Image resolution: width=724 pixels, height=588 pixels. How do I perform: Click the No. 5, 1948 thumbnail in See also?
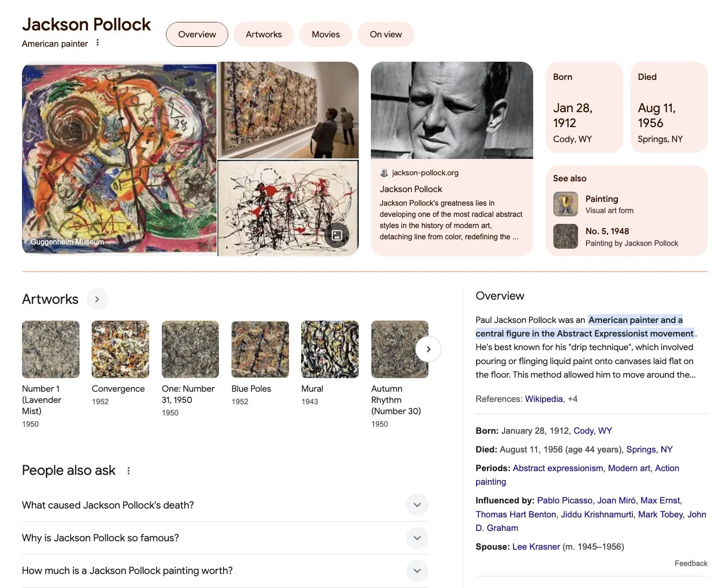click(x=565, y=236)
